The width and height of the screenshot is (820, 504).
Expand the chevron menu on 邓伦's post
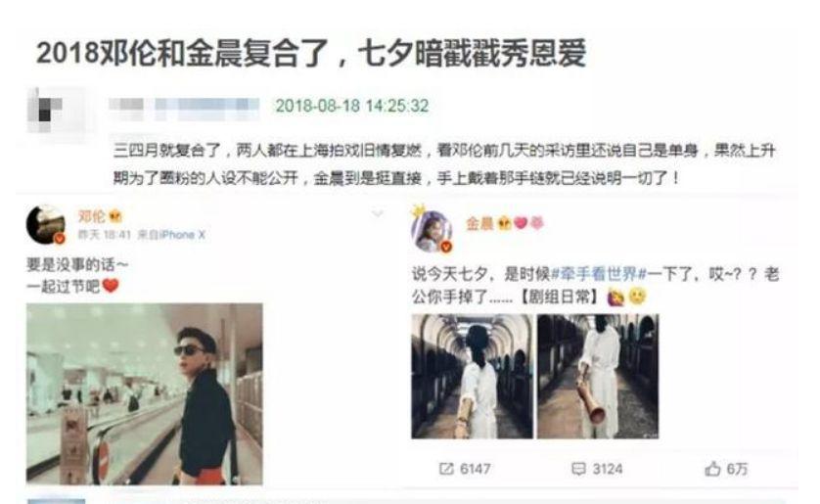378,213
